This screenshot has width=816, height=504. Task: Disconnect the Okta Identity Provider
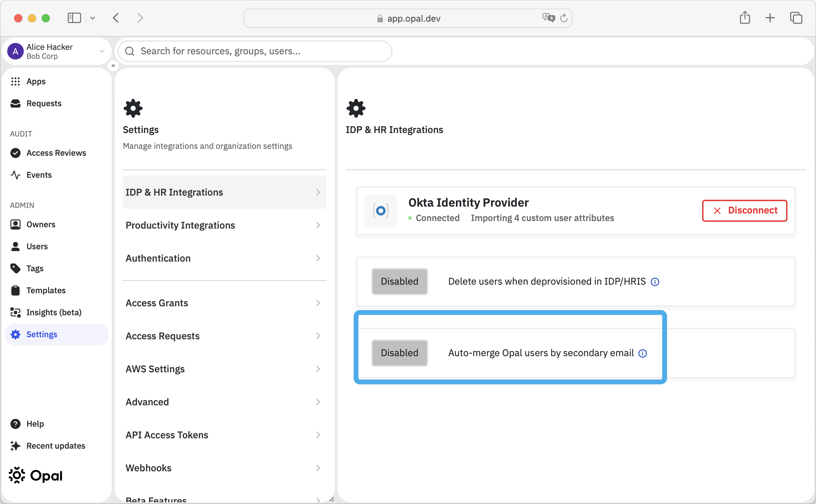(x=744, y=210)
